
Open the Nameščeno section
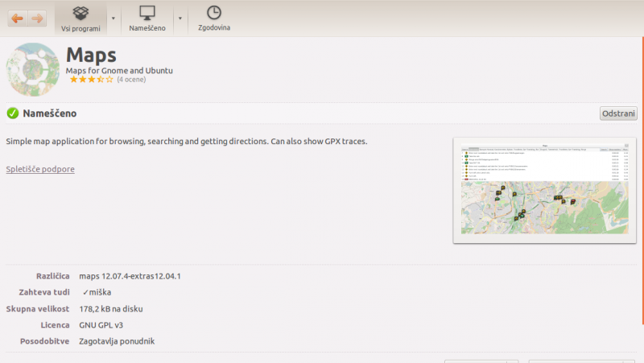click(147, 19)
